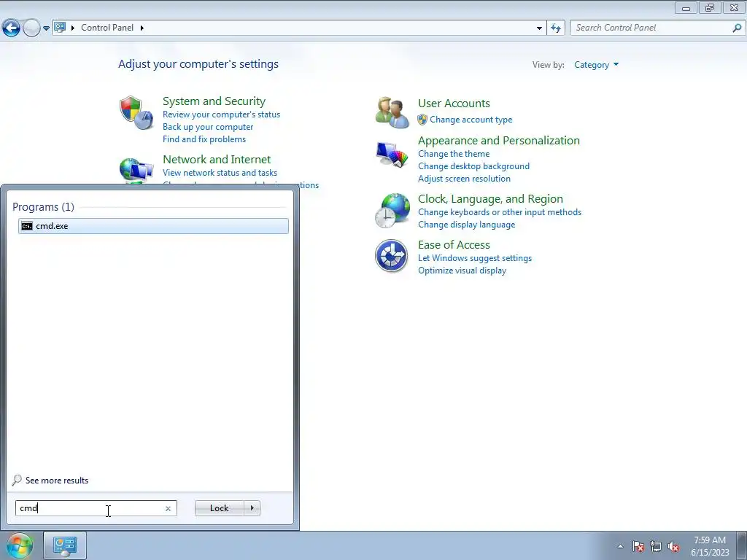747x560 pixels.
Task: Open the System and Security shield icon
Action: click(136, 113)
